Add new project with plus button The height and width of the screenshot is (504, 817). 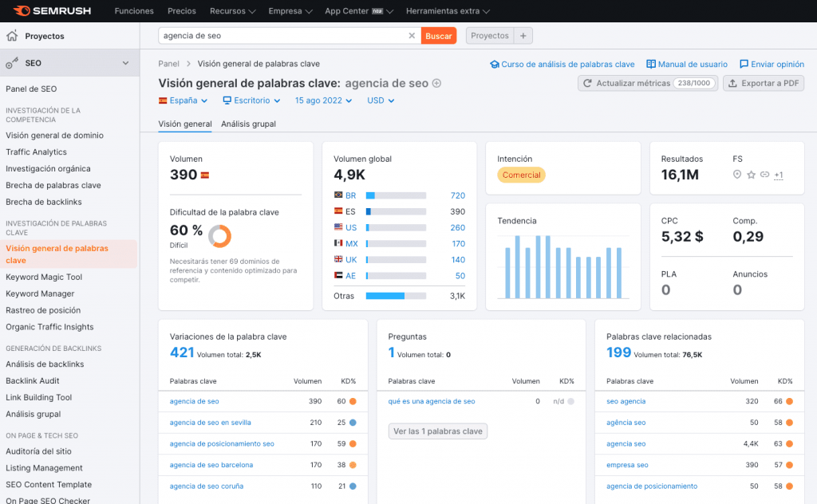(523, 35)
